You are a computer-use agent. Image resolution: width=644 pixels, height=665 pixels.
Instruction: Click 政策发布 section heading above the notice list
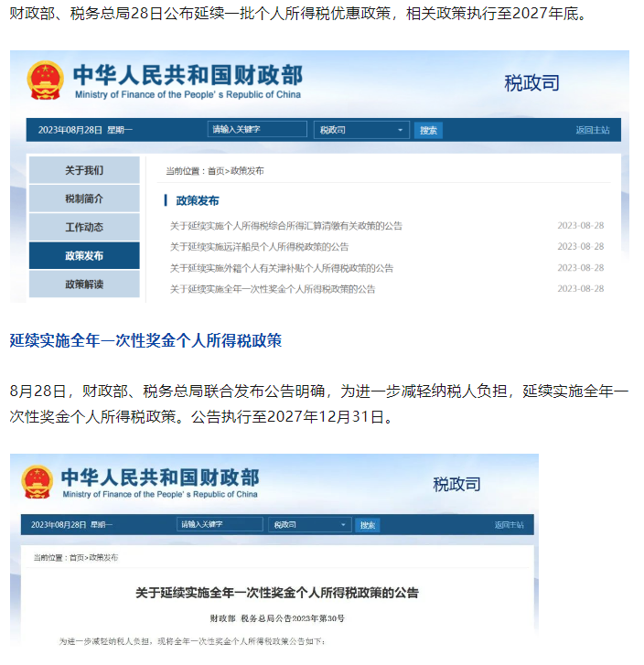click(x=198, y=200)
